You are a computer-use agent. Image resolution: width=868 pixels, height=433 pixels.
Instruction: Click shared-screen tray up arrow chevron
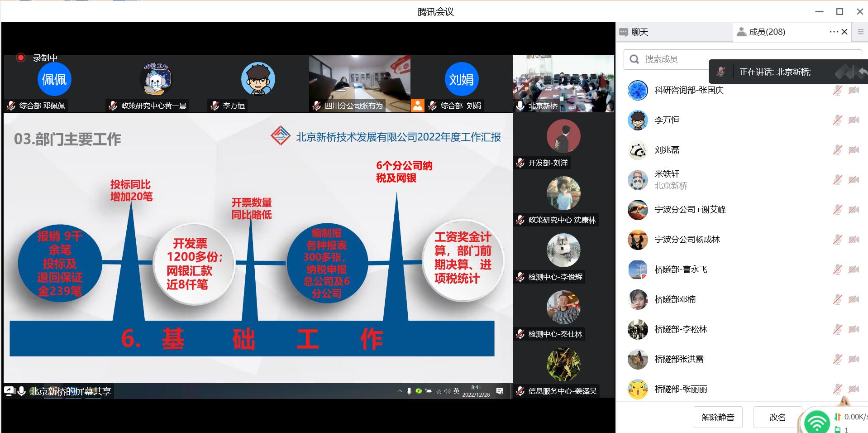pos(399,391)
